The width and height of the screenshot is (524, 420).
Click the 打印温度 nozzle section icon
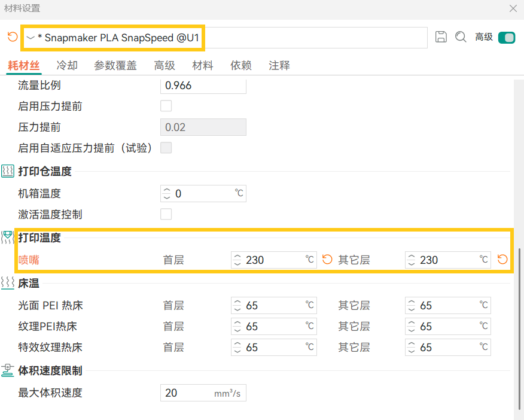(8, 238)
